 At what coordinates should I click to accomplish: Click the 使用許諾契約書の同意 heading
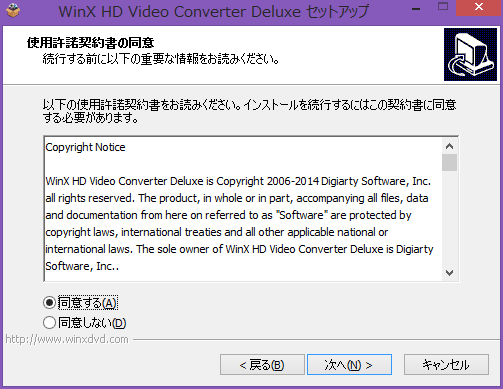tap(90, 43)
